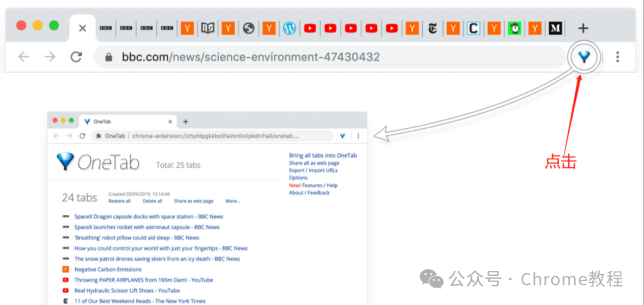Click the 'Total: 25 tabs' text
The height and width of the screenshot is (305, 644).
pos(178,165)
